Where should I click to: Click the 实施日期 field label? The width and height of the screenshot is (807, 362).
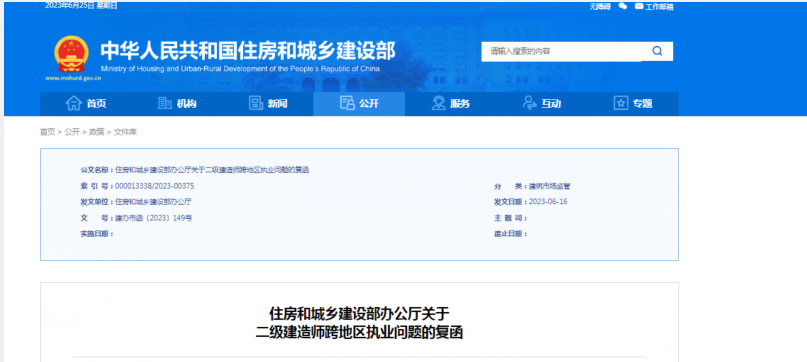tap(96, 234)
